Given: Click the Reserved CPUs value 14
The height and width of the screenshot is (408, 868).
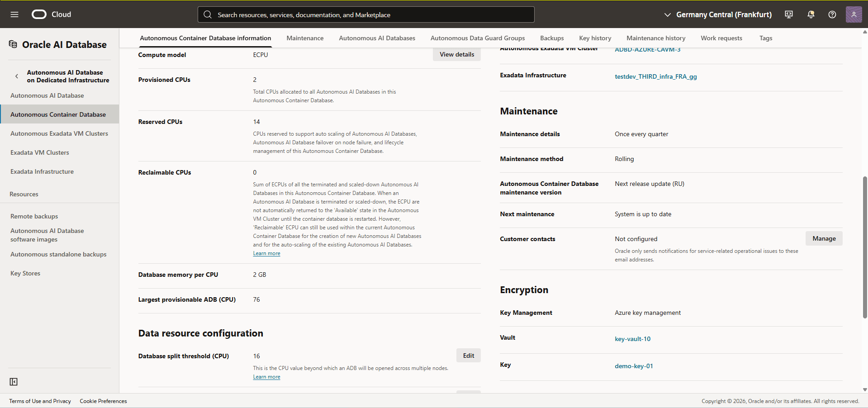Looking at the screenshot, I should (x=256, y=122).
